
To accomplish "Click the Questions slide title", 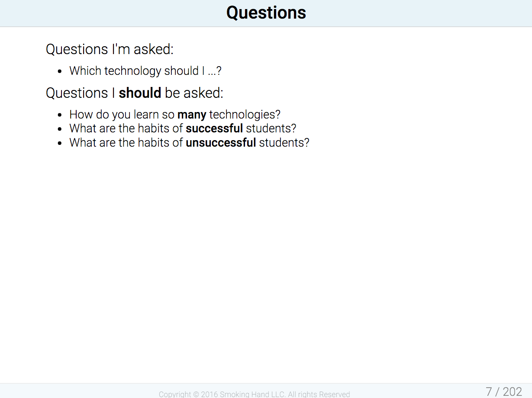I will 266,13.
